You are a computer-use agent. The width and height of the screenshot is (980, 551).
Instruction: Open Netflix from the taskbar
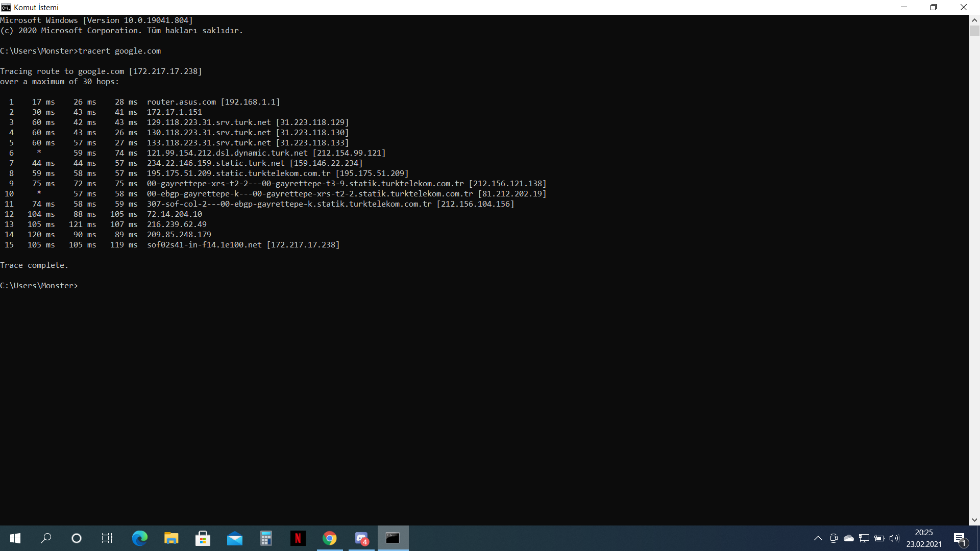point(298,538)
